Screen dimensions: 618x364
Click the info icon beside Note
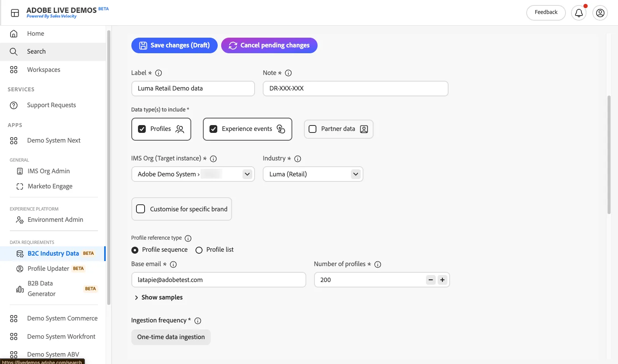coord(288,73)
